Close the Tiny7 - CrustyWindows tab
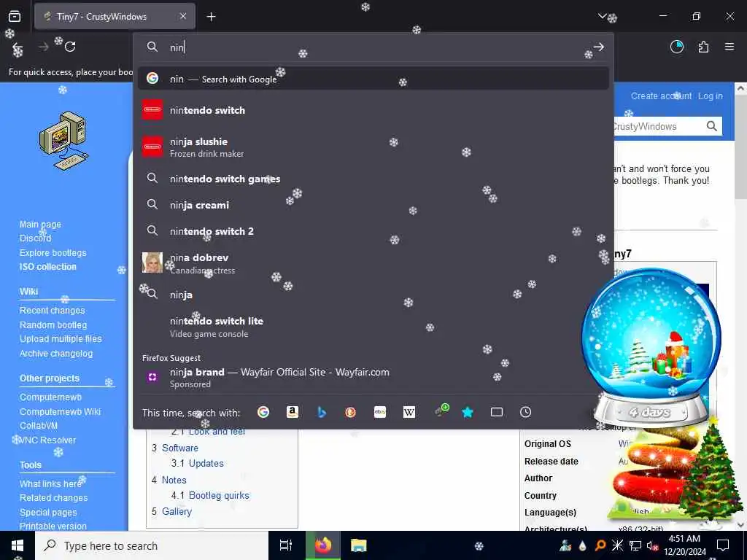 pyautogui.click(x=183, y=16)
